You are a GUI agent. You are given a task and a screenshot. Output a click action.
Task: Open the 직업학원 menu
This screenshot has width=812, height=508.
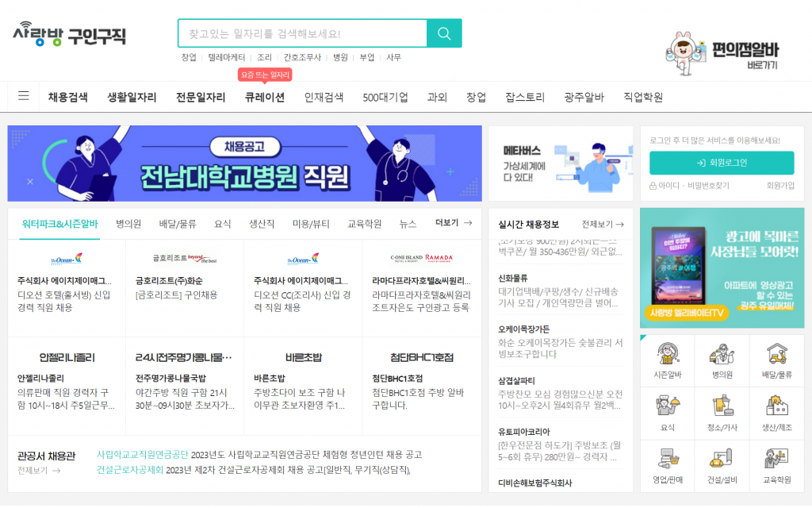click(x=642, y=97)
